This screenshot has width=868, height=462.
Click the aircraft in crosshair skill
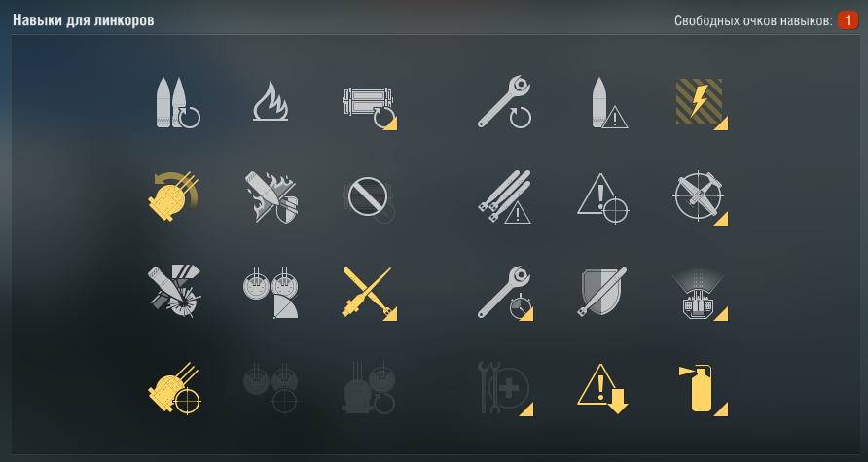pyautogui.click(x=700, y=197)
